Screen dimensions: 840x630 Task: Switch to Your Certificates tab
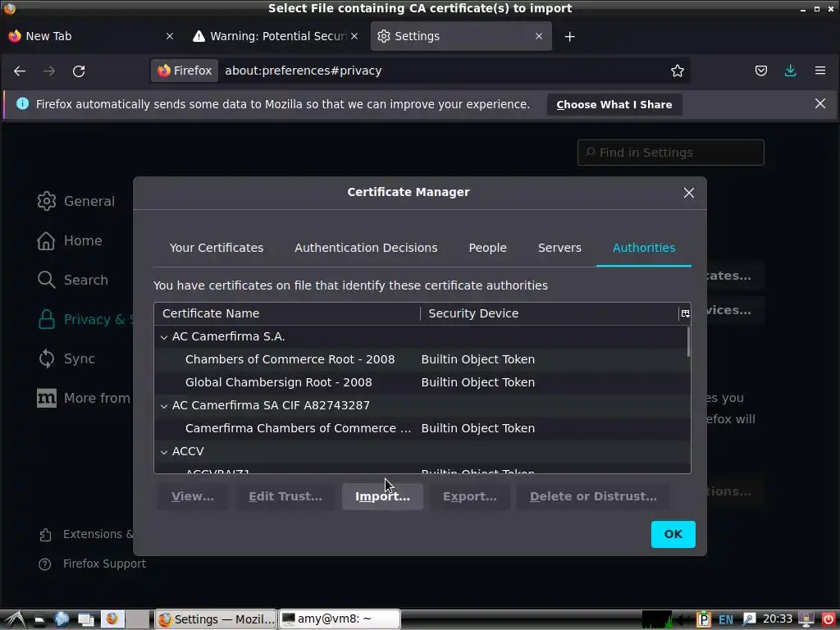[217, 248]
